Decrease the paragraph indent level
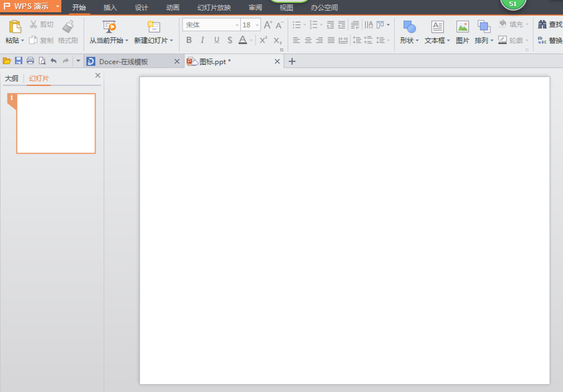Viewport: 563px width, 392px height. (330, 25)
